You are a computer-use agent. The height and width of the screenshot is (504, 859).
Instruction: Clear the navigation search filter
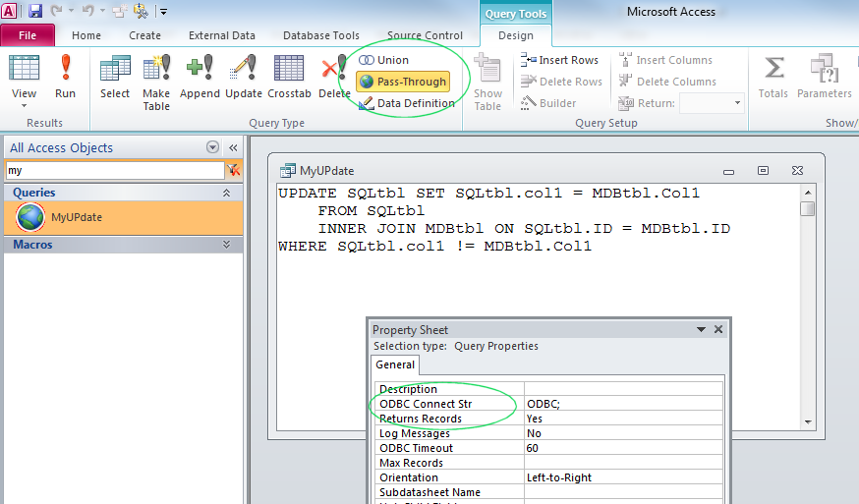click(234, 170)
